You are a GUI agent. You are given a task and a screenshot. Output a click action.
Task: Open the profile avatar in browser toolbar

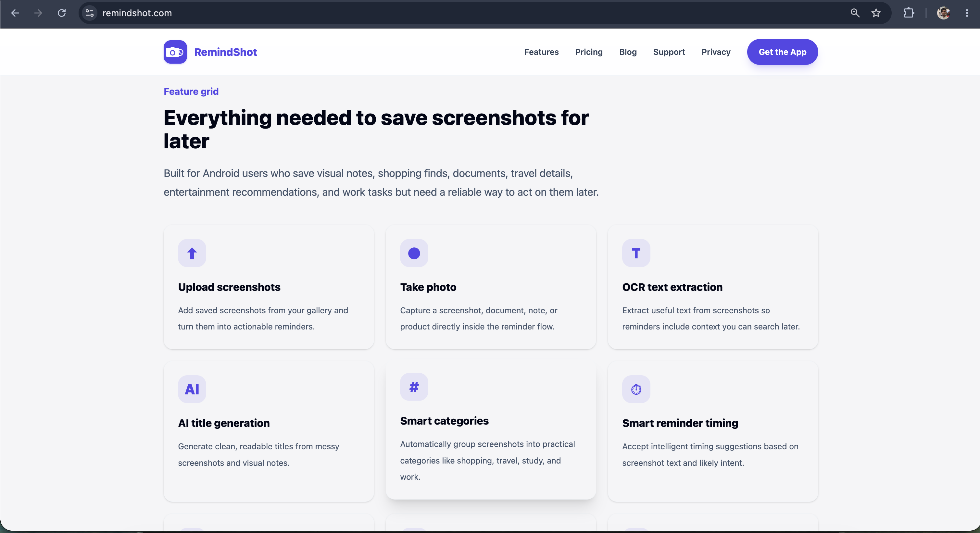[x=944, y=13]
